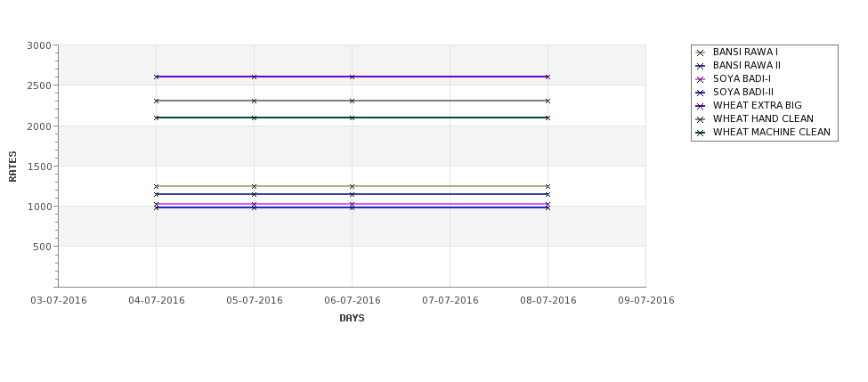868x382 pixels.
Task: Click the DAYS x-axis title
Action: tap(352, 319)
